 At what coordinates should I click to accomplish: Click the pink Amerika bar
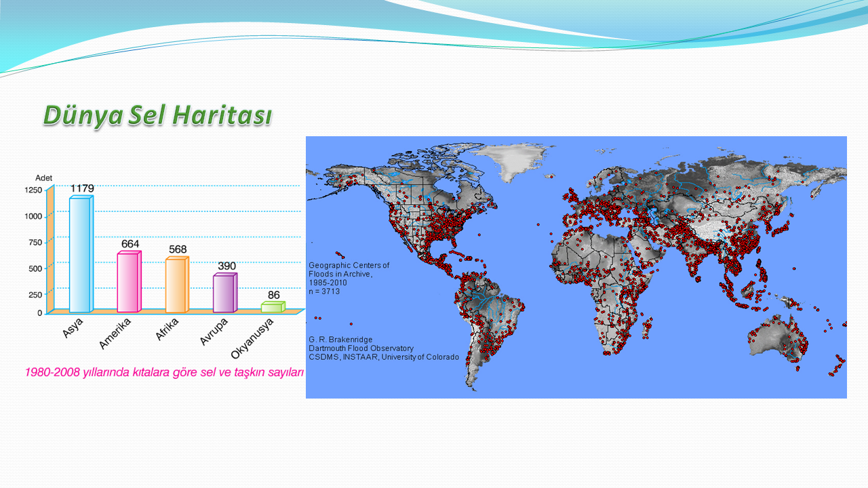129,281
